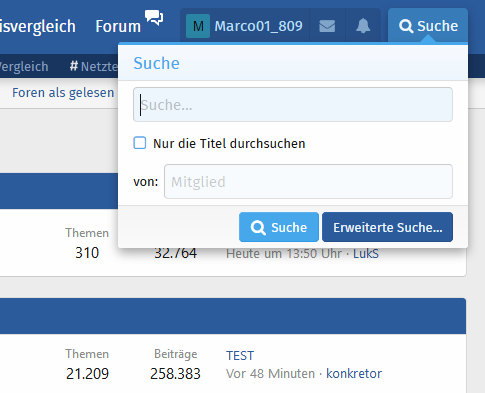
Task: Focus the Suche... text field
Action: (293, 105)
